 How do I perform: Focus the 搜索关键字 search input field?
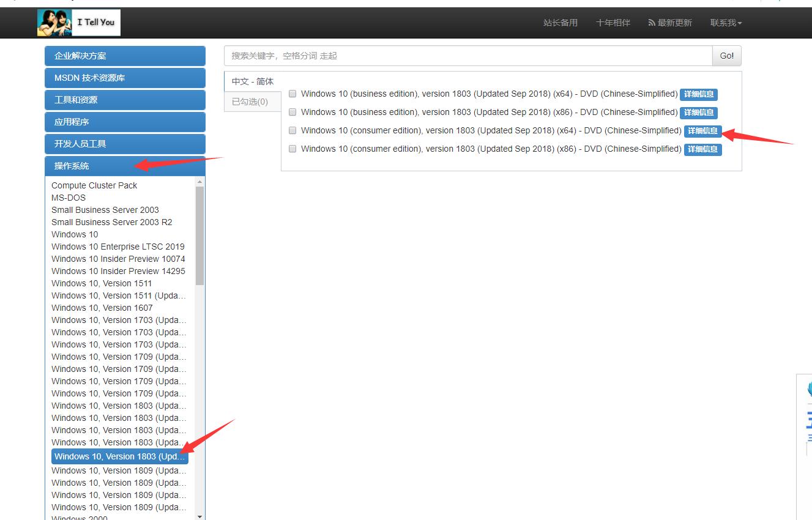point(467,56)
